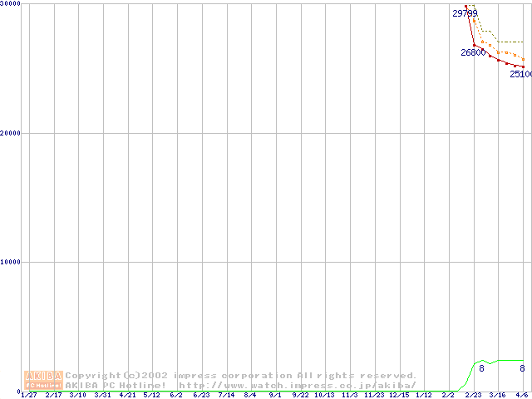This screenshot has width=532, height=399.
Task: Select the 26800 price data label
Action: coord(473,52)
